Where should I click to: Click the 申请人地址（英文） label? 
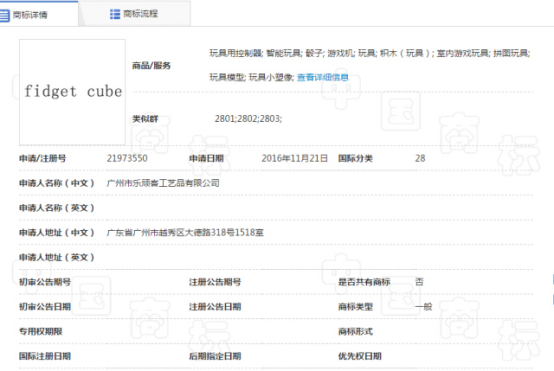[57, 257]
